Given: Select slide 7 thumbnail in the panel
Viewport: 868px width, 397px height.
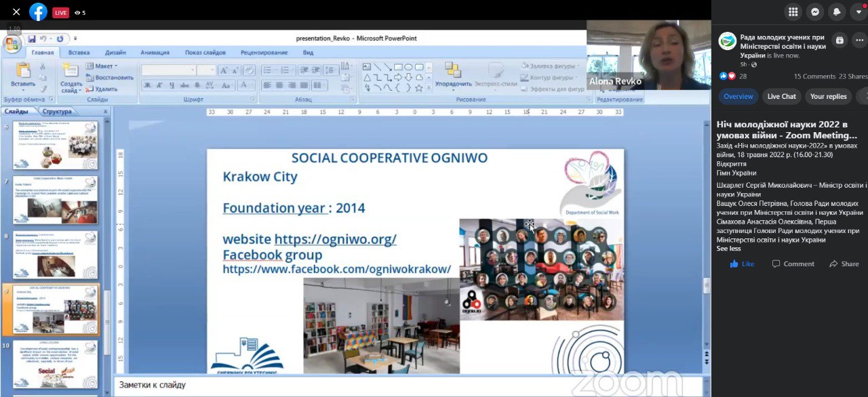Looking at the screenshot, I should click(x=56, y=200).
